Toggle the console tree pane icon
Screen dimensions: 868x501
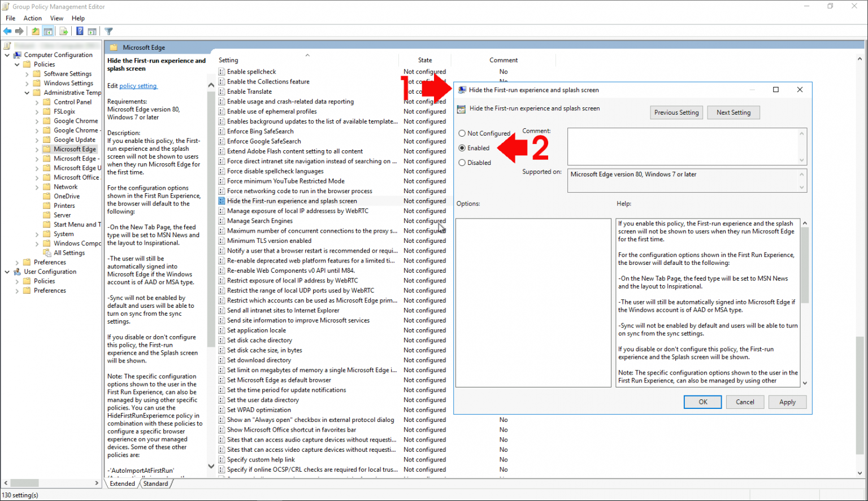[47, 31]
